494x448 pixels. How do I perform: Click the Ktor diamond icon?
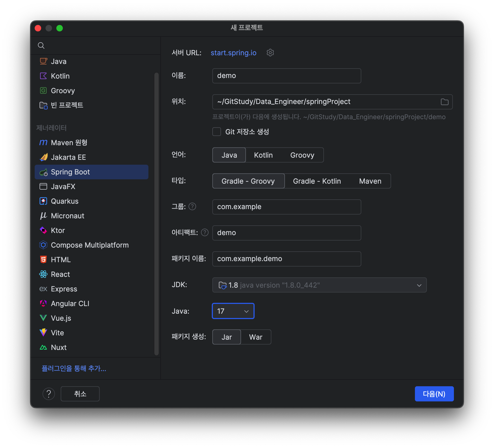(x=43, y=230)
